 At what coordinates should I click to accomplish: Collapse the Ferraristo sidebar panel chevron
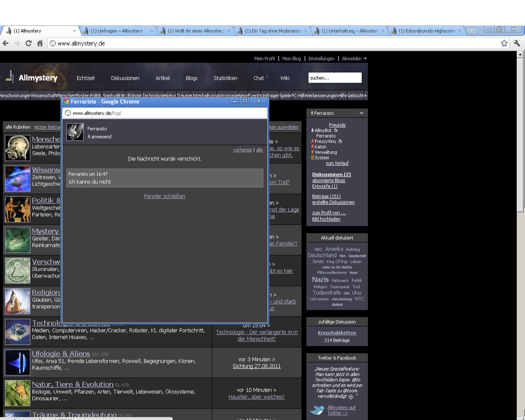(361, 113)
